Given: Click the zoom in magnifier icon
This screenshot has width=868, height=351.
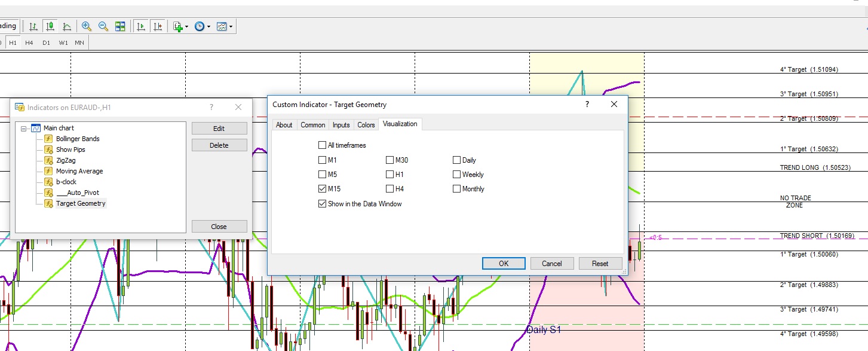Looking at the screenshot, I should click(87, 26).
